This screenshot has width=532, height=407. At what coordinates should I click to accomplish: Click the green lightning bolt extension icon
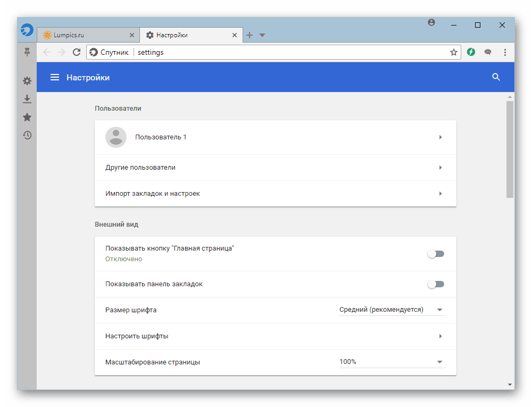471,52
